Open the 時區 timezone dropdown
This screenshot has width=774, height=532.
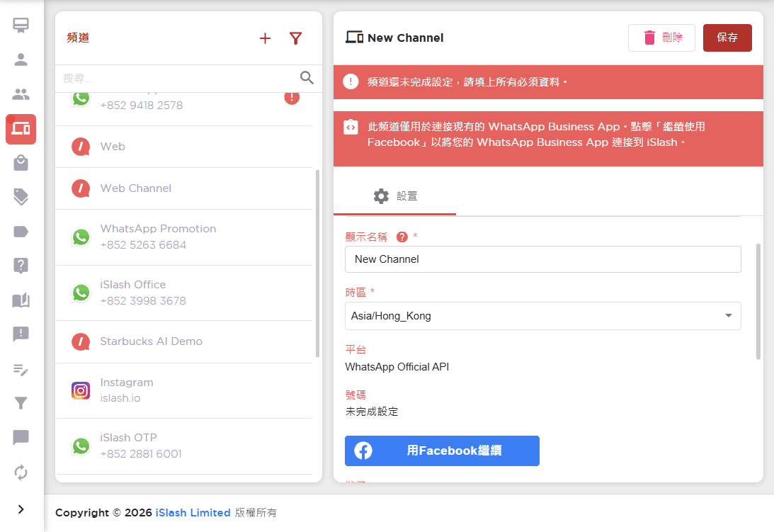point(543,316)
